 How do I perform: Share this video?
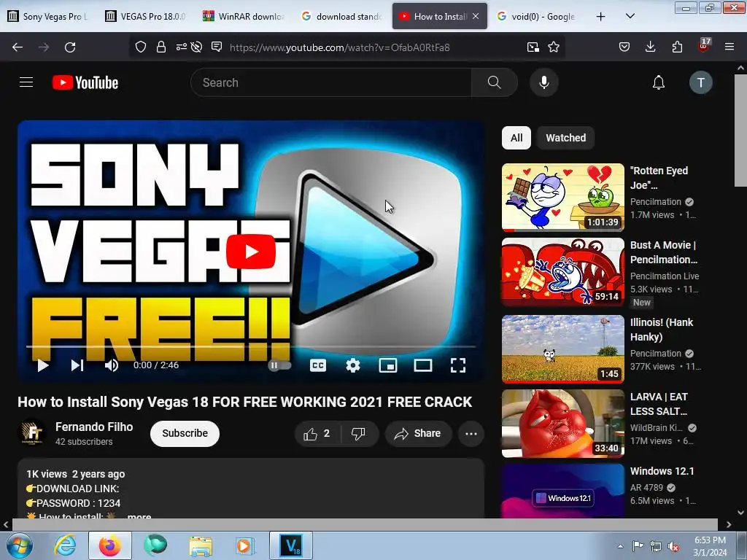tap(418, 433)
